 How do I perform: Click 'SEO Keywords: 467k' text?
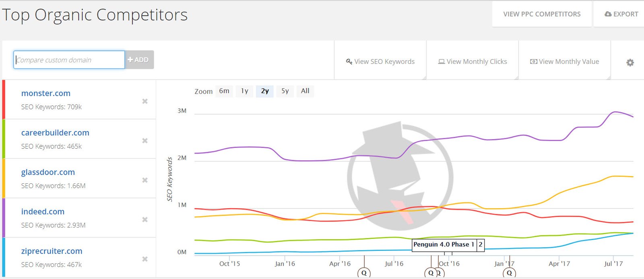click(x=52, y=265)
